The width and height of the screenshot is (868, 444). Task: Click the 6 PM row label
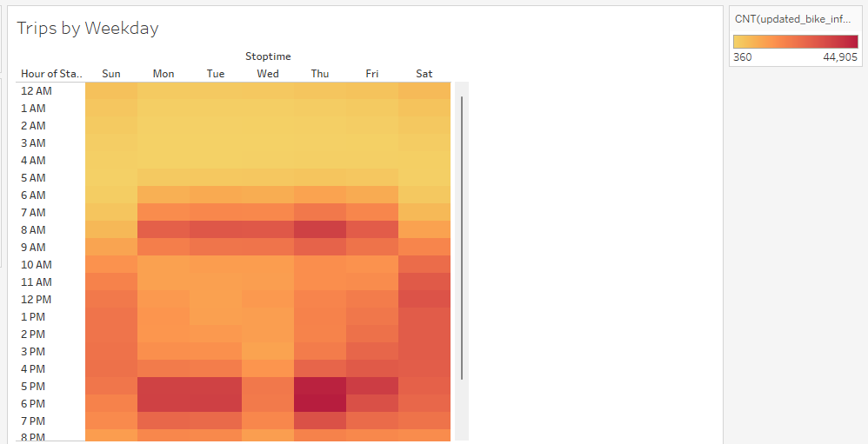pyautogui.click(x=33, y=404)
